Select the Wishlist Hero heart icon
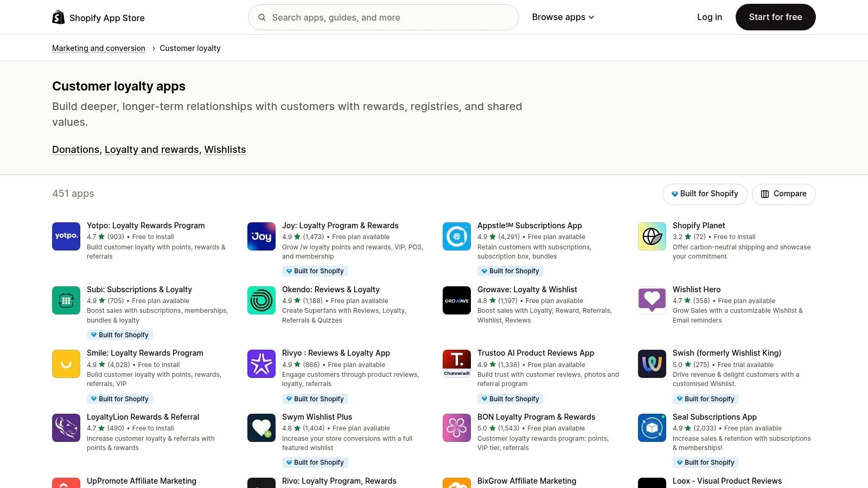This screenshot has height=488, width=868. pyautogui.click(x=652, y=300)
